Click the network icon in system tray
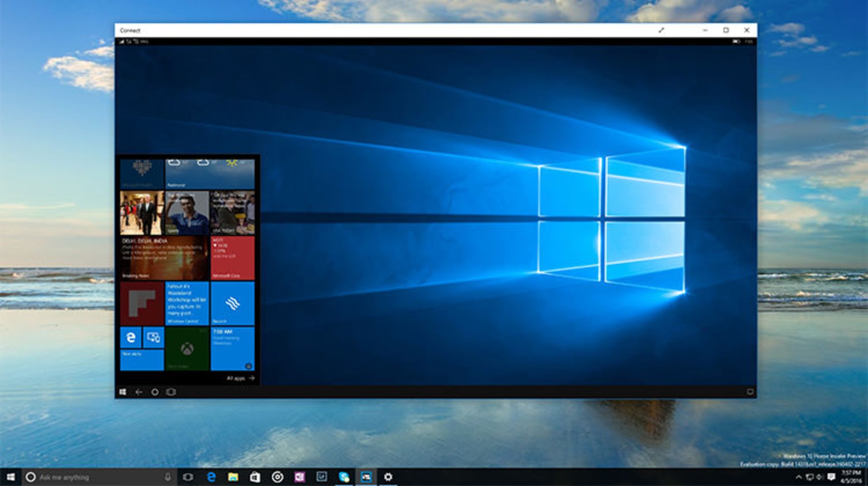This screenshot has width=868, height=486. [809, 477]
